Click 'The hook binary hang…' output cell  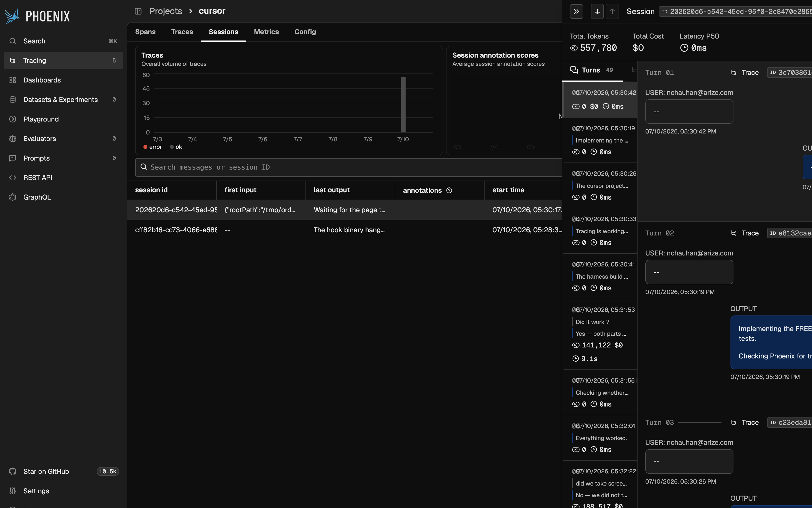349,230
